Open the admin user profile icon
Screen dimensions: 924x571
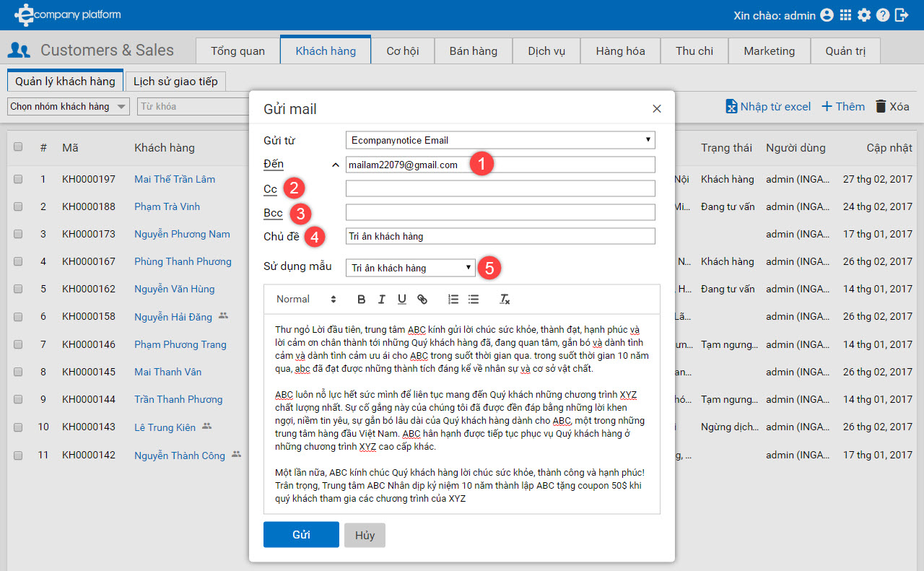[x=827, y=15]
